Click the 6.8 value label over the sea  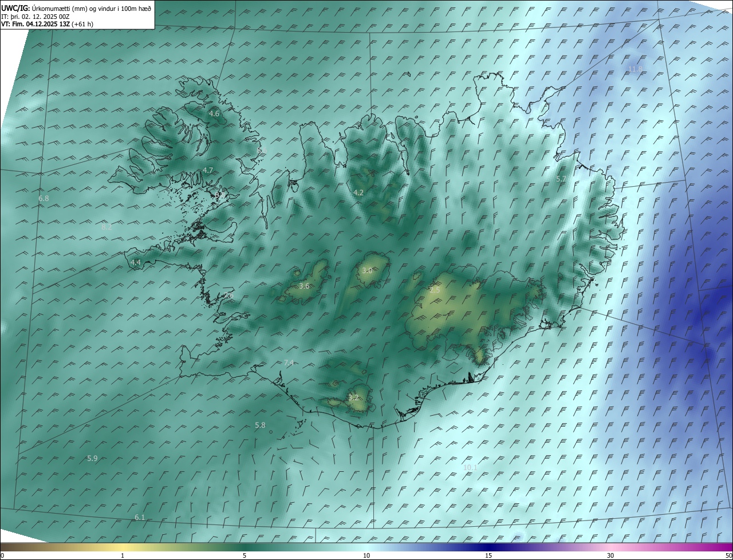tap(44, 198)
